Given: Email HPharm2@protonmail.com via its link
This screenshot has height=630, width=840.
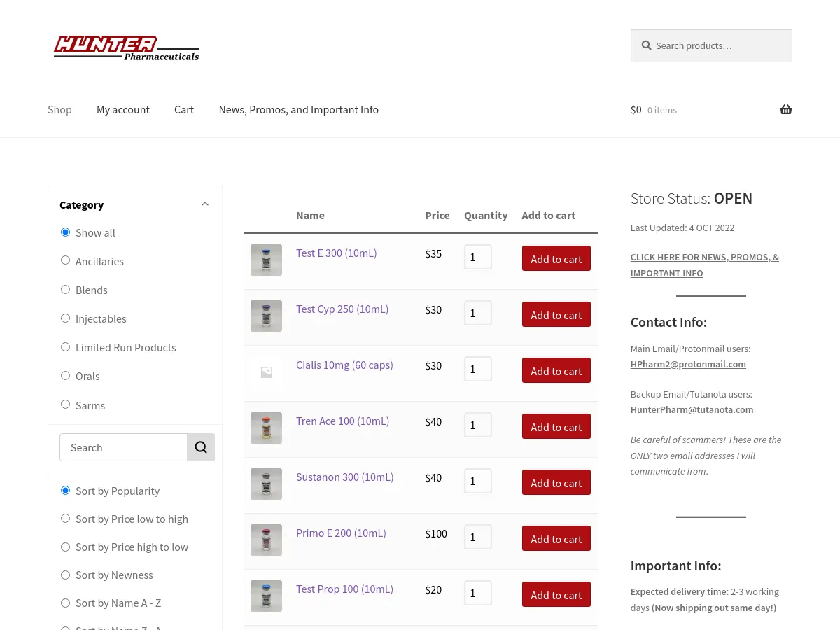Looking at the screenshot, I should 687,364.
